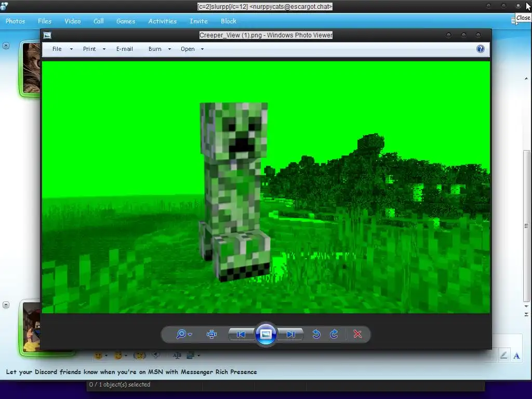Maximize the Windows Photo Viewer window
532x399 pixels.
tap(463, 35)
